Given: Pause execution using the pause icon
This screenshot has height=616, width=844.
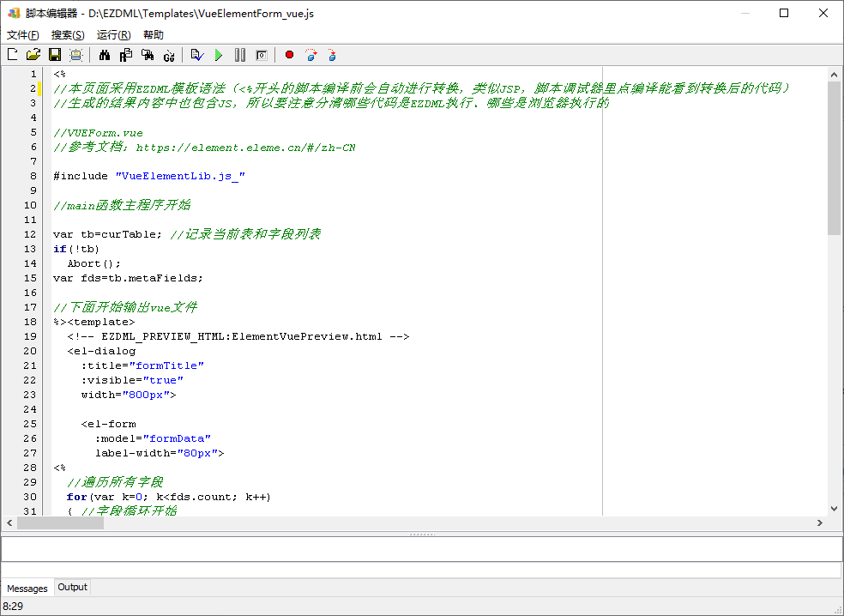Looking at the screenshot, I should [x=240, y=54].
